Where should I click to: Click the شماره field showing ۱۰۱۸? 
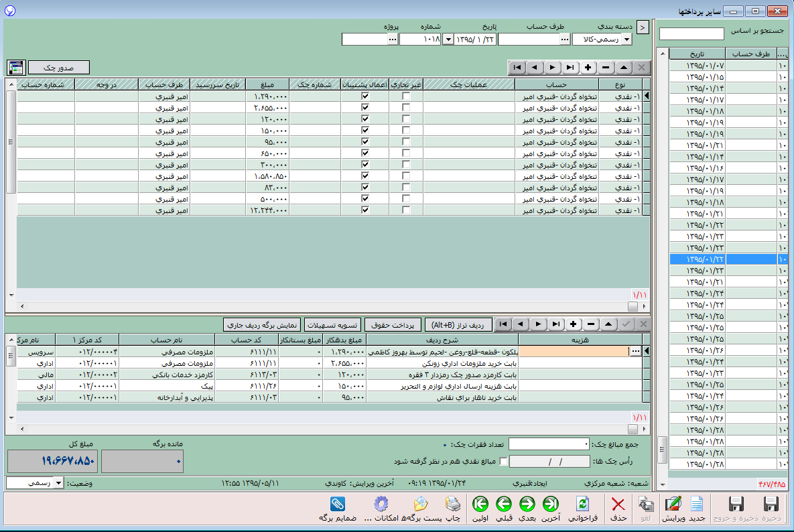tap(421, 40)
